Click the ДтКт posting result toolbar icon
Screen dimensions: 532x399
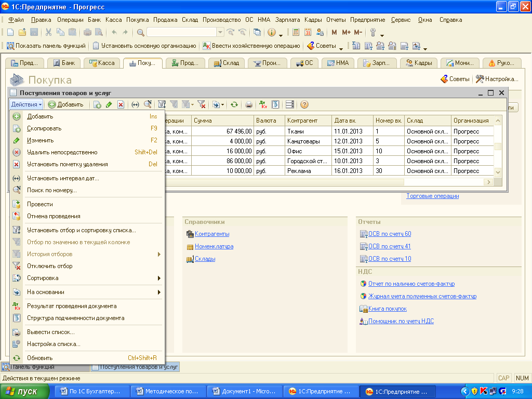(263, 104)
